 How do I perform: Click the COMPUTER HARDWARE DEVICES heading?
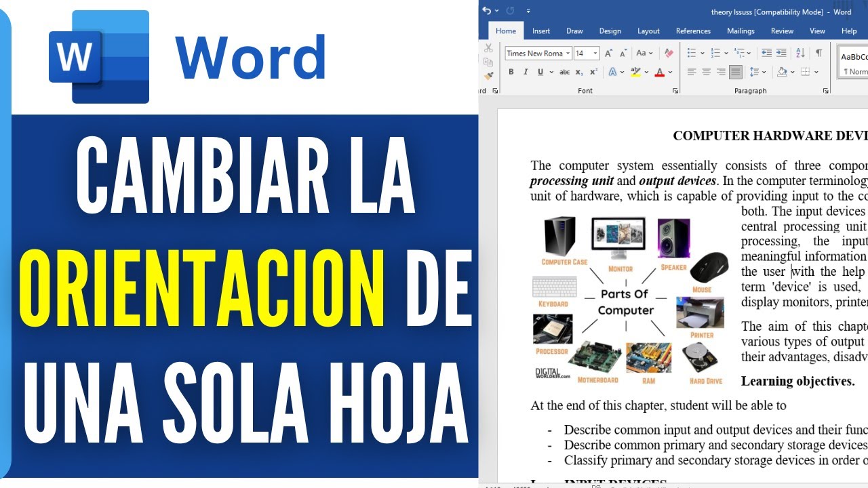pos(770,136)
